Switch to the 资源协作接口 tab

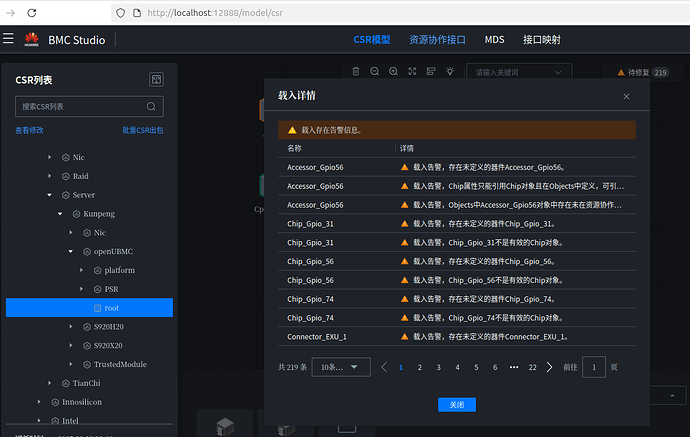click(437, 40)
